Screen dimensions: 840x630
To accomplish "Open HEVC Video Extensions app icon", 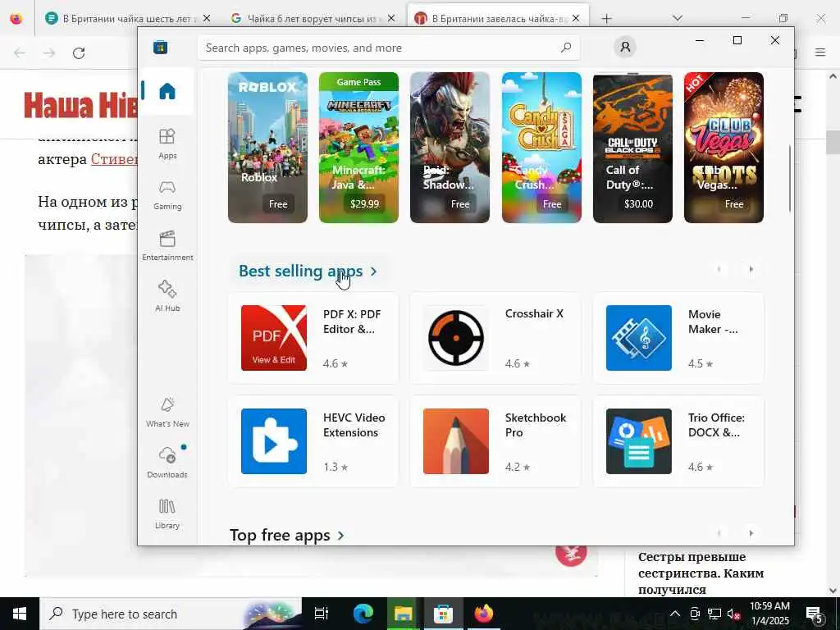I will [274, 441].
